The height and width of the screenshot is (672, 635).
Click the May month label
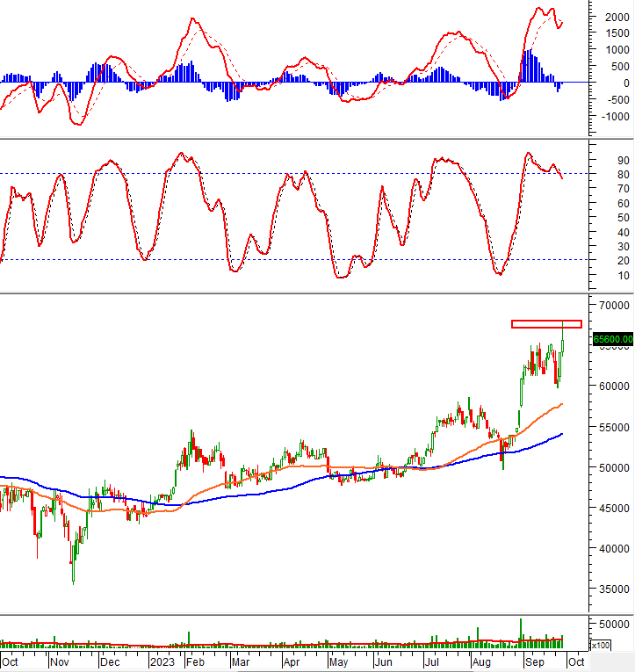tap(338, 662)
